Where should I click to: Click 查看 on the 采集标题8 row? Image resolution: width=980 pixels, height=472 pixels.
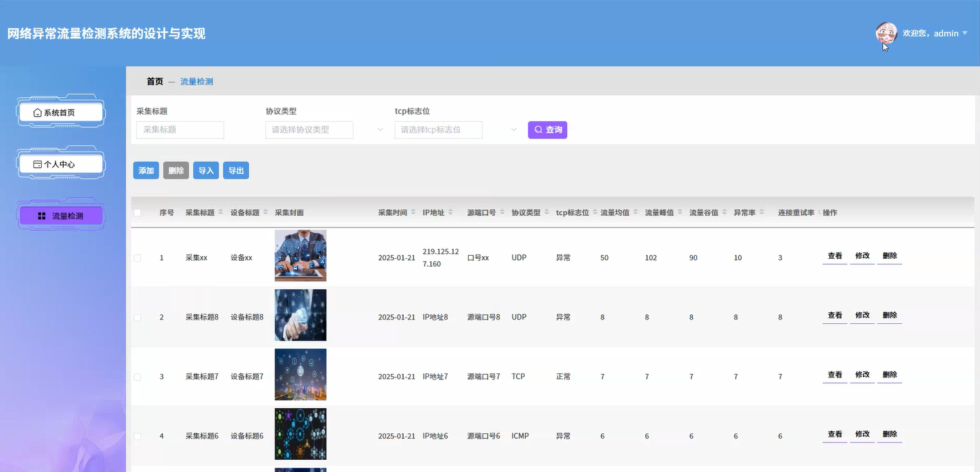pos(834,315)
